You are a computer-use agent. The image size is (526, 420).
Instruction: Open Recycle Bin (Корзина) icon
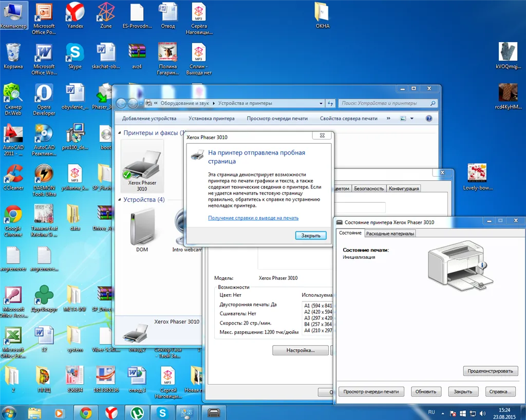13,56
